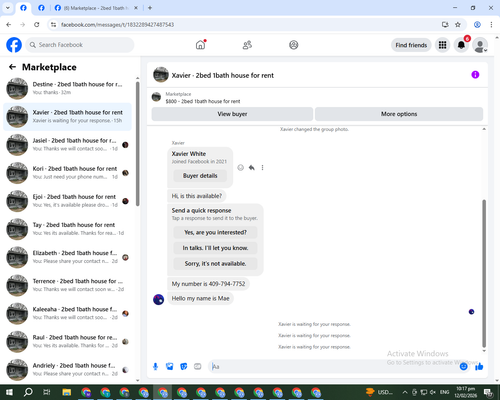Click chat message scrollbar
Image resolution: width=500 pixels, height=400 pixels.
pyautogui.click(x=484, y=273)
